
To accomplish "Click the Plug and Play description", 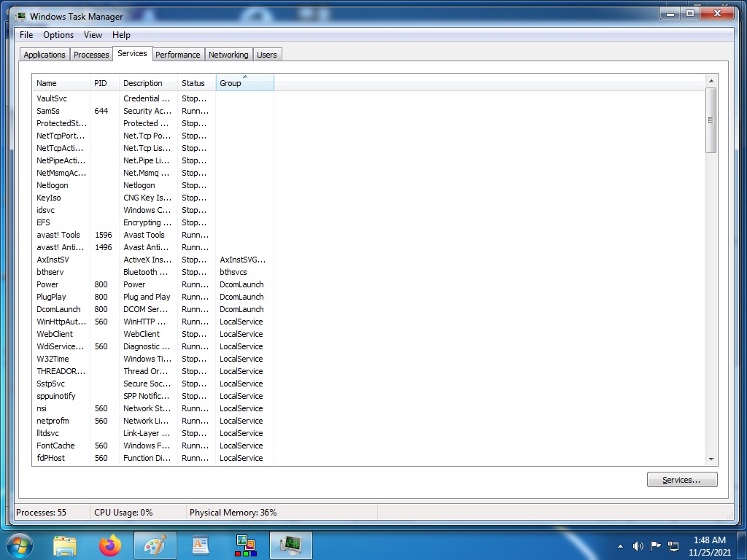I will [147, 297].
